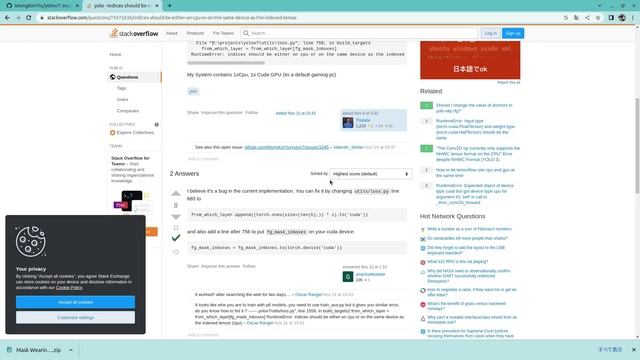
Task: Open the GitHub issue link in comment
Action: pos(287,147)
